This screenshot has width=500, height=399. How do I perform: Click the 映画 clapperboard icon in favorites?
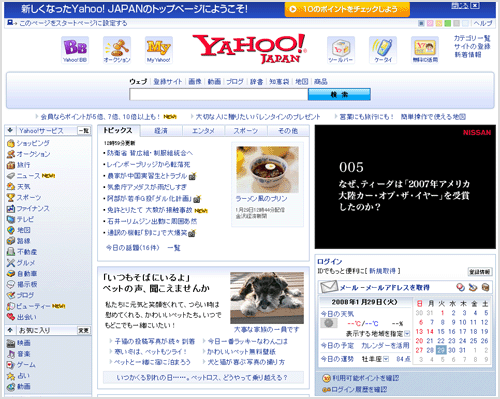tap(11, 343)
